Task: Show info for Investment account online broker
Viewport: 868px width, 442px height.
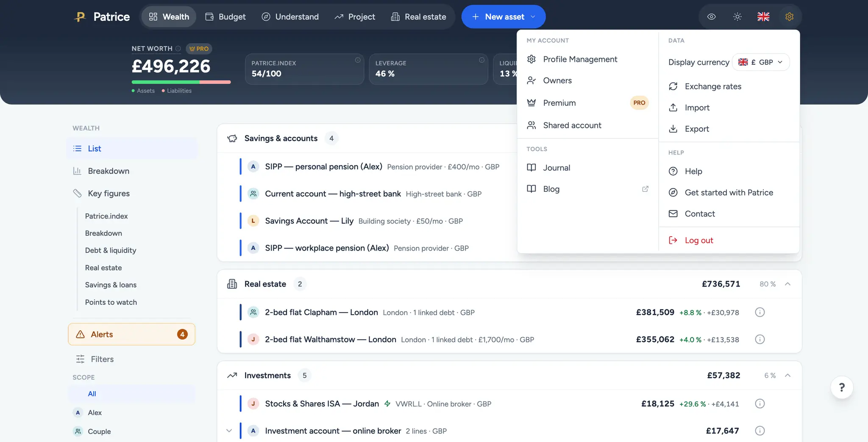Action: [760, 431]
